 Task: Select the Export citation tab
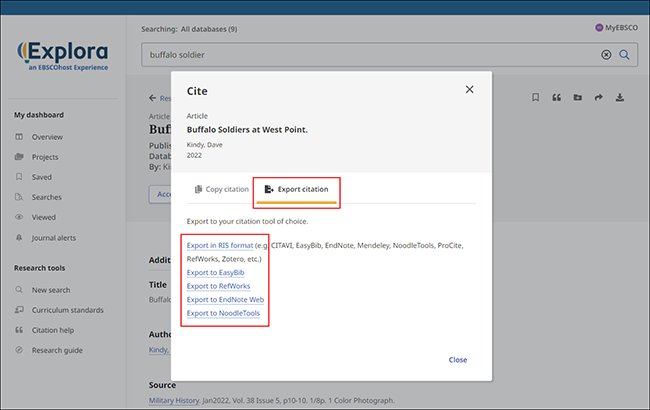pos(296,189)
